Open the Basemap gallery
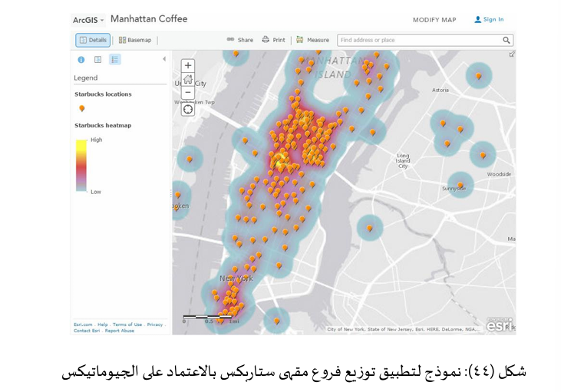 [x=135, y=40]
